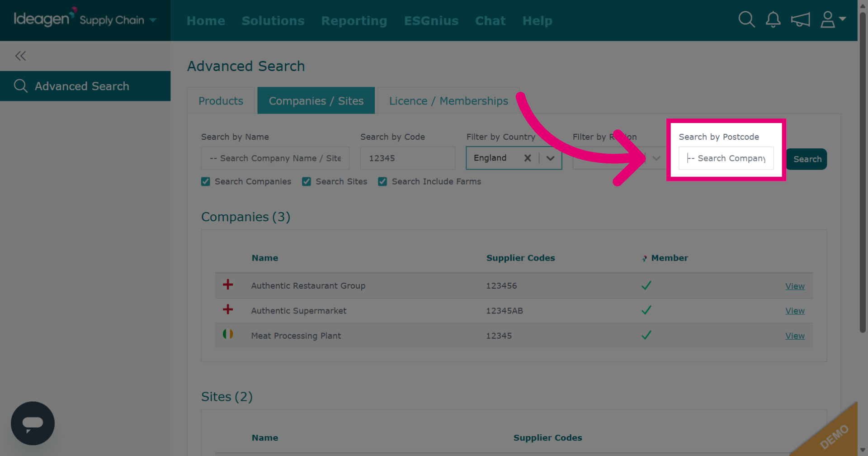Click Authentic Supermarket name
The width and height of the screenshot is (868, 456).
(x=299, y=311)
